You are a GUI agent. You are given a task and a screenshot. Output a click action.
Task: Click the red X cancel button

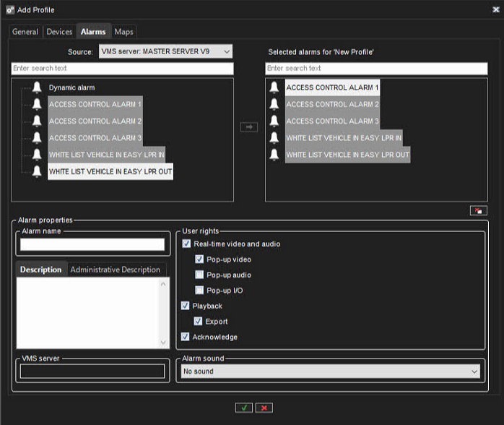tap(264, 408)
